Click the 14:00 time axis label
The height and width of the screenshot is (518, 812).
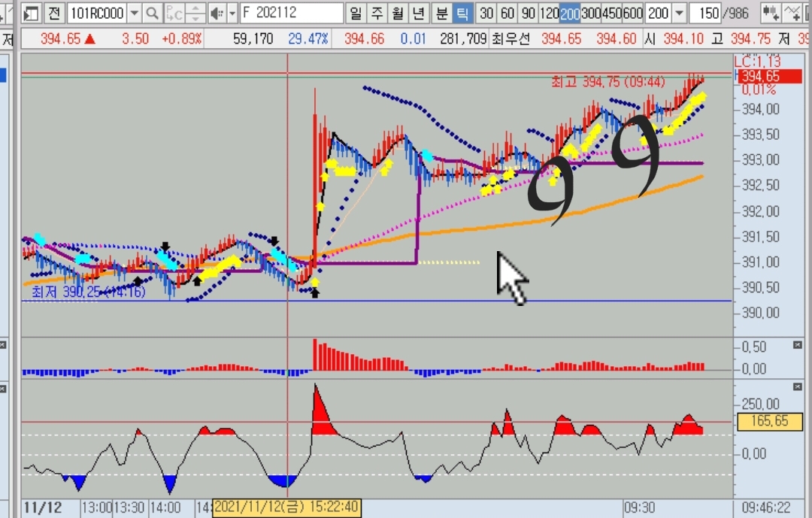pyautogui.click(x=165, y=507)
